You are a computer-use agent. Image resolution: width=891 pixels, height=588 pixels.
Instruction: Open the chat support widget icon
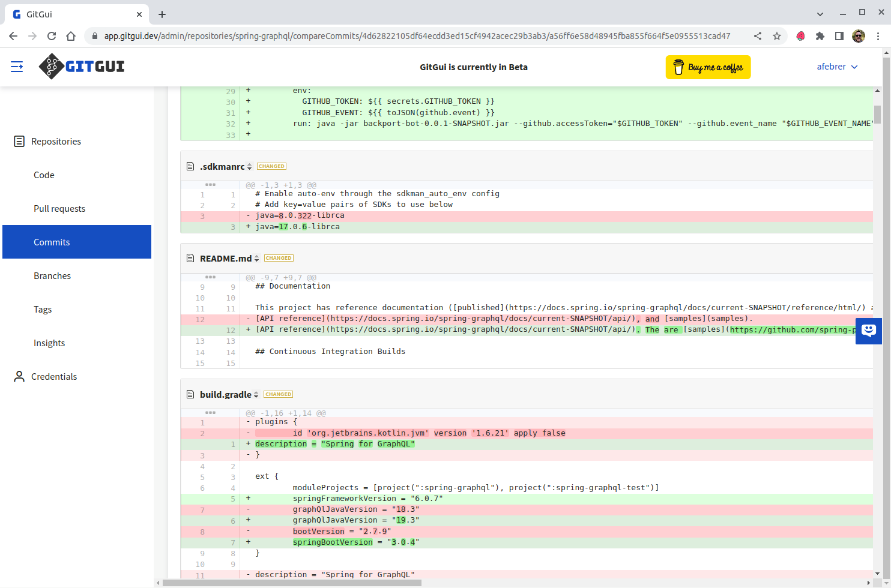[868, 331]
